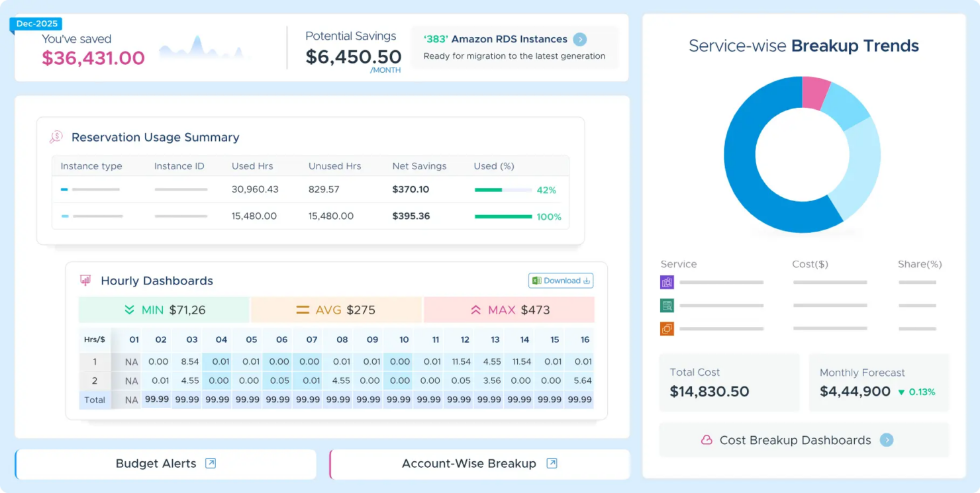This screenshot has width=980, height=493.
Task: Select the Total row in the hourly table
Action: pos(95,400)
